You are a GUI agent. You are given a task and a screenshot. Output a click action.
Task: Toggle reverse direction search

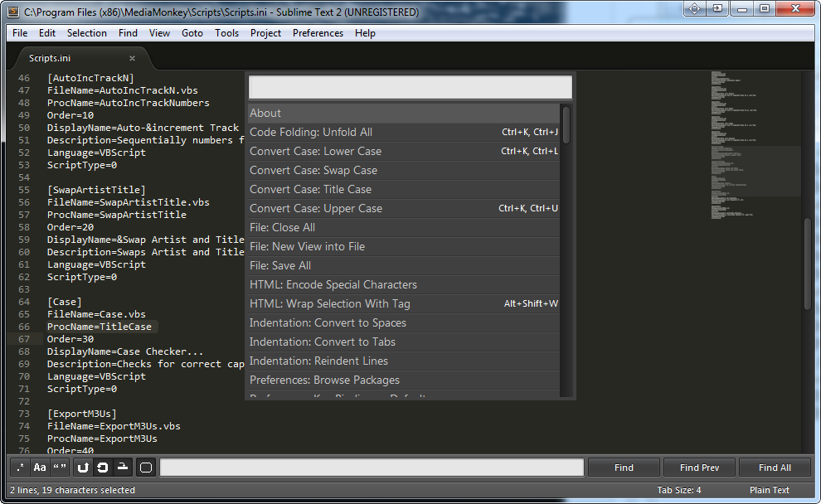click(x=83, y=468)
